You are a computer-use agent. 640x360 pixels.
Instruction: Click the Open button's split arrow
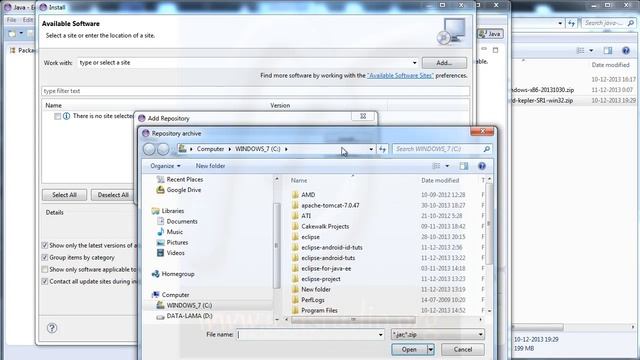coord(430,350)
